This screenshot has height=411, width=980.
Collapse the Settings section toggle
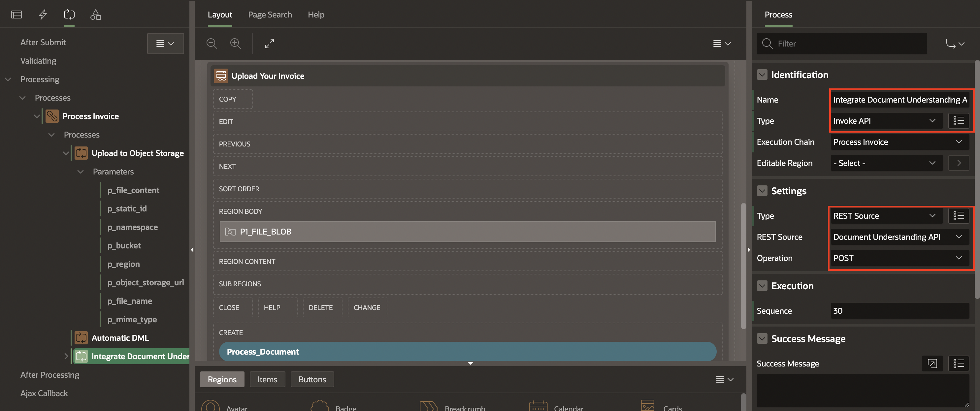[762, 191]
